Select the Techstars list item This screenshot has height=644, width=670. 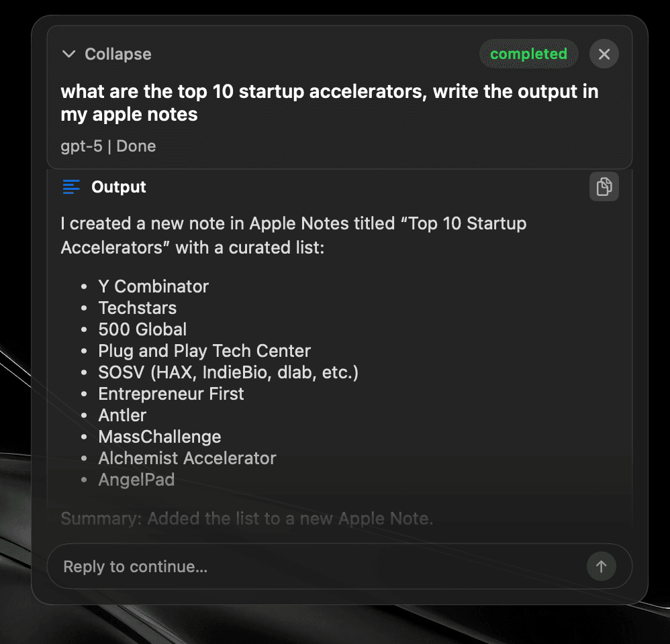[x=138, y=308]
